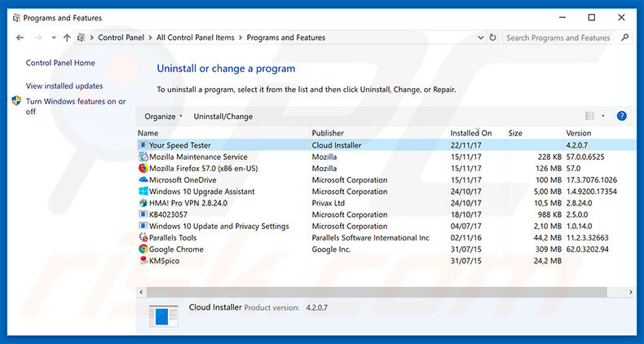
Task: Go forward with the right arrow
Action: tap(38, 37)
